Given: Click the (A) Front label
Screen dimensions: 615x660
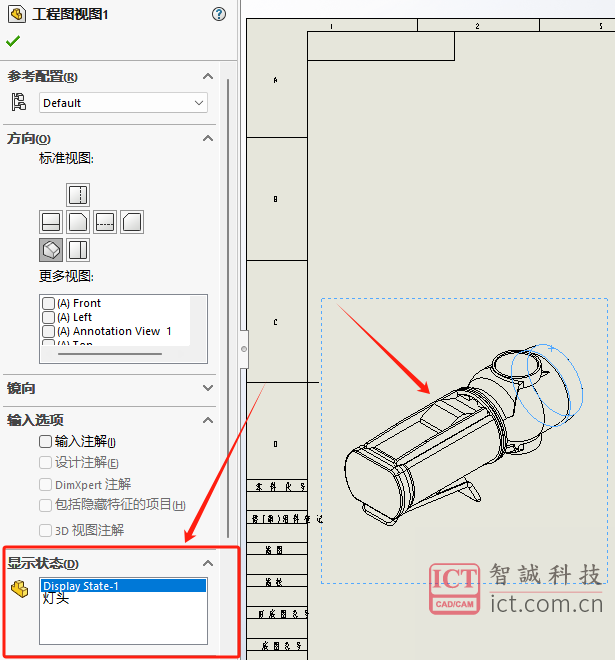Looking at the screenshot, I should pyautogui.click(x=79, y=303).
